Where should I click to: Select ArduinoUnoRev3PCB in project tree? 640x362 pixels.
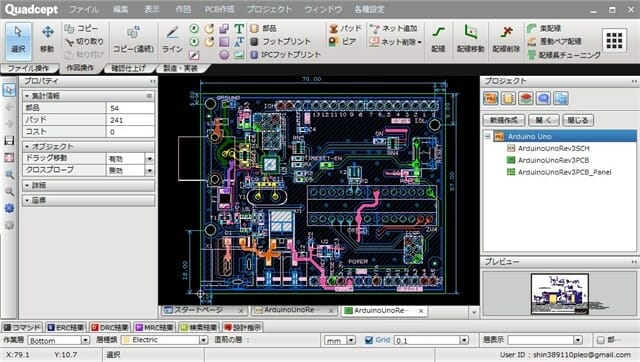tap(553, 160)
